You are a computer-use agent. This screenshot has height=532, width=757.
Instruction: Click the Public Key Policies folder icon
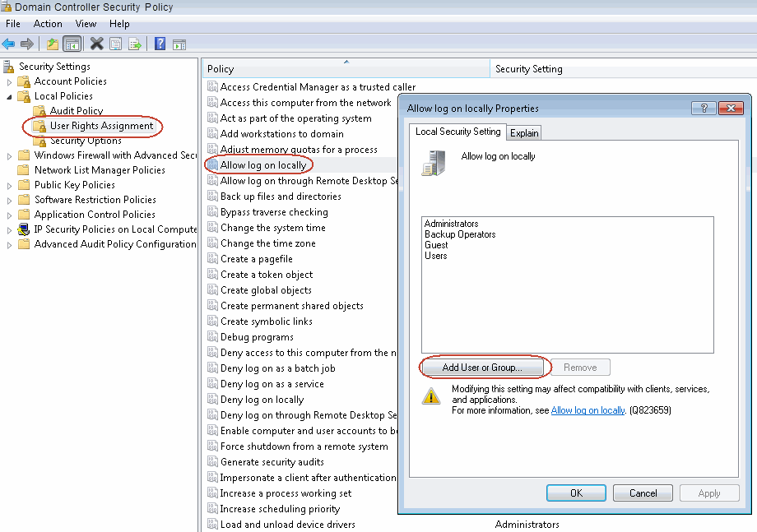pyautogui.click(x=24, y=185)
